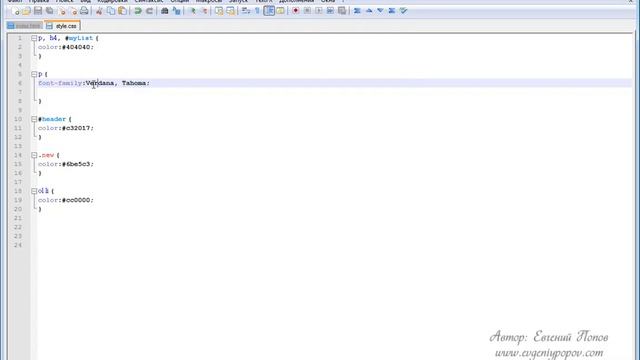Open the Кодировки menu
640x360 pixels.
[112, 1]
